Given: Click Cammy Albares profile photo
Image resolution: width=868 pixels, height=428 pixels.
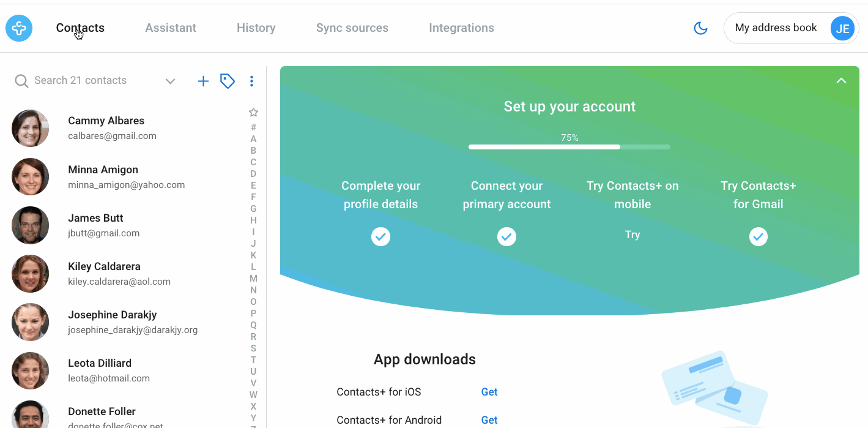Looking at the screenshot, I should pyautogui.click(x=30, y=128).
